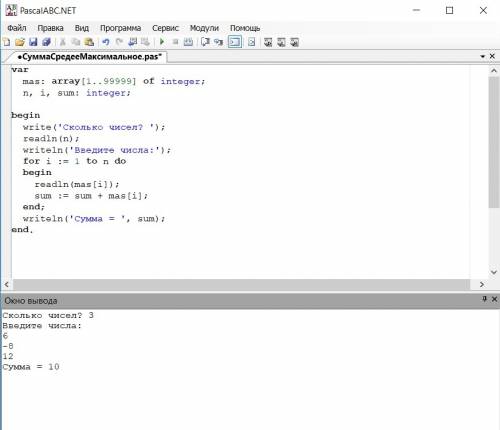
Task: Open the Файл menu
Action: pos(17,28)
